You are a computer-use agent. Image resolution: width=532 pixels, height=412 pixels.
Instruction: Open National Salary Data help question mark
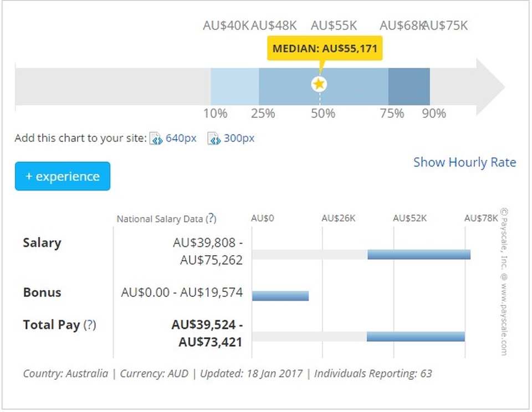pyautogui.click(x=211, y=219)
